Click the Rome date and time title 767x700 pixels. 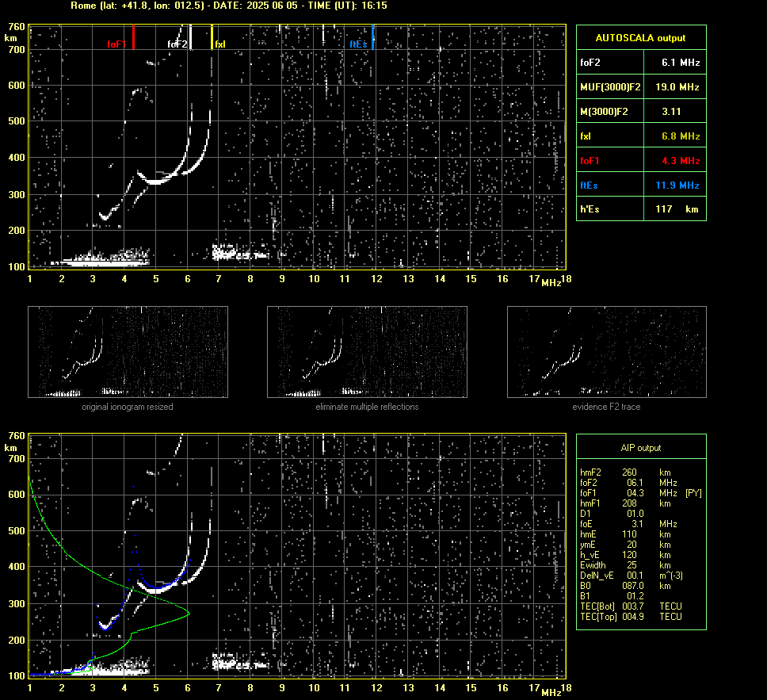(228, 6)
